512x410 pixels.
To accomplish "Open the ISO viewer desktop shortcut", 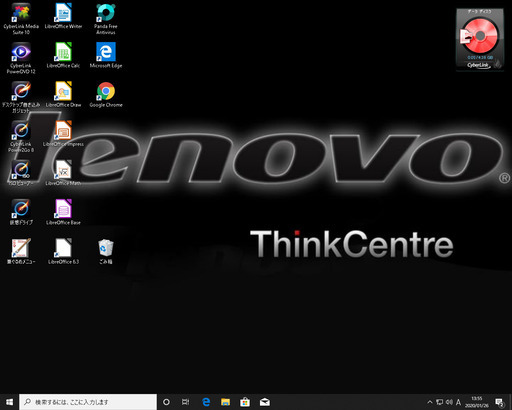I will coord(21,173).
